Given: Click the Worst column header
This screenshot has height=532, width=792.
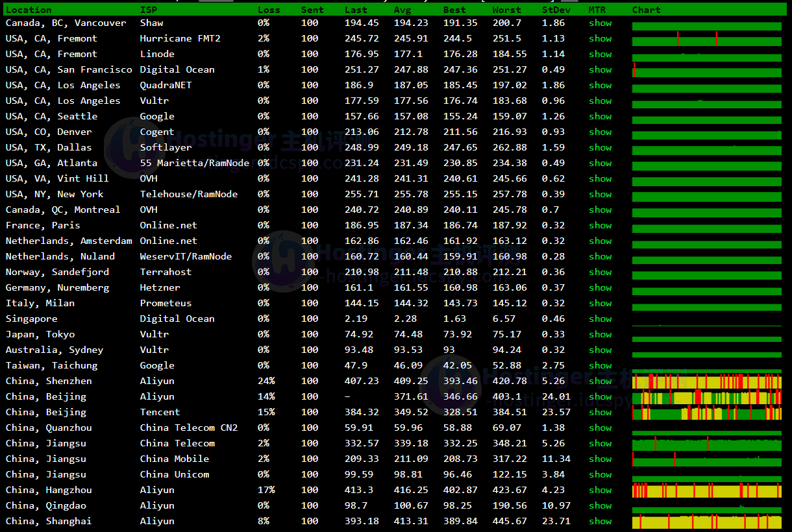Looking at the screenshot, I should (506, 10).
